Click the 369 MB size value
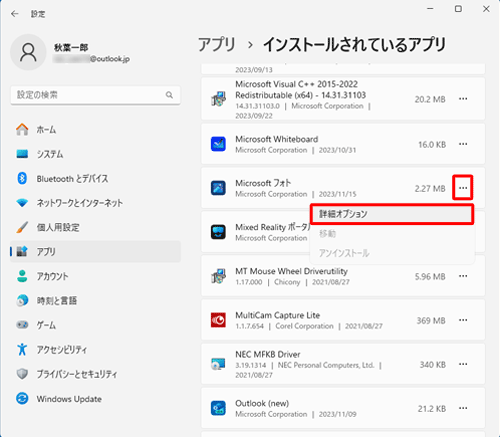The image size is (500, 437). pos(431,321)
